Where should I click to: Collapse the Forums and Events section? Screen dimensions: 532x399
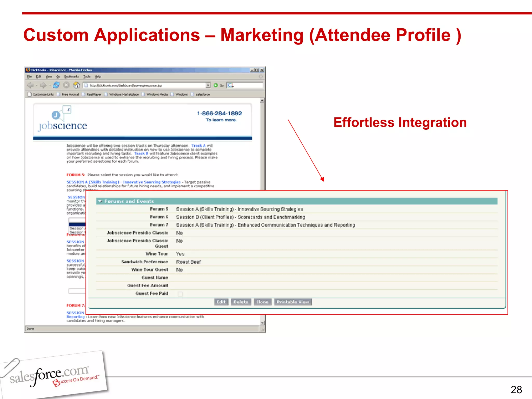click(100, 201)
